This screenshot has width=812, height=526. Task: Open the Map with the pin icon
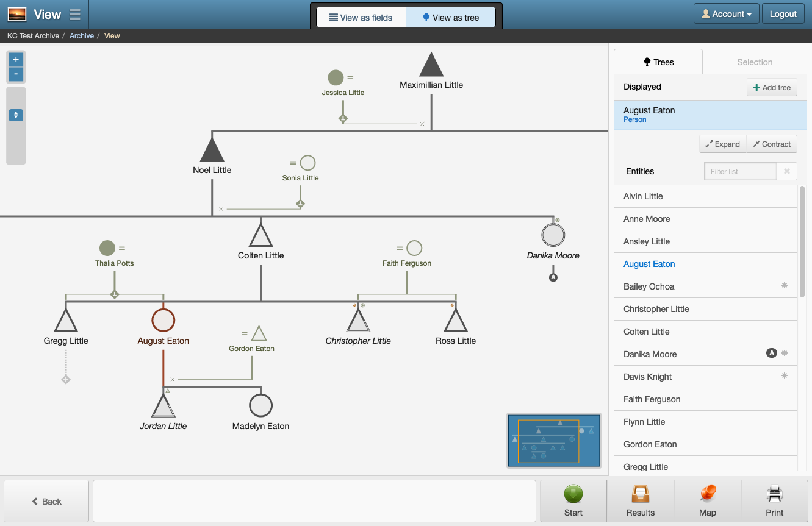pos(707,495)
